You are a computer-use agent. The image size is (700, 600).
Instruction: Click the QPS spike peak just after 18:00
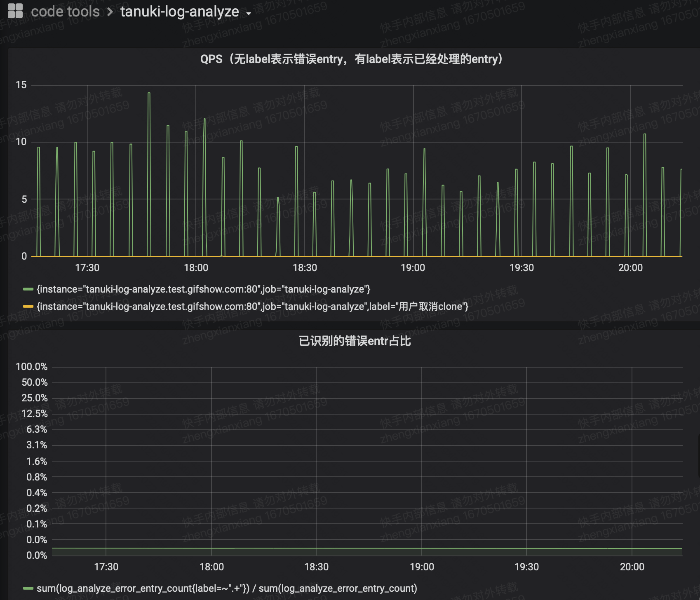point(204,119)
